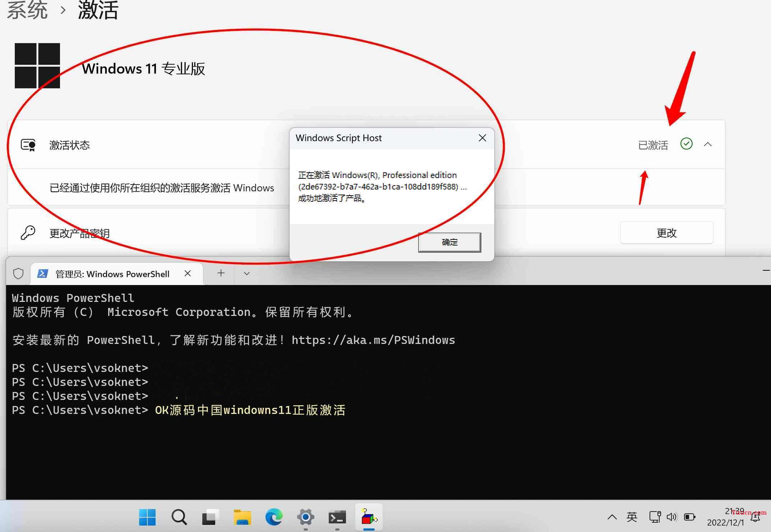Click the 确定 button in Script Host dialog
Screen dimensions: 771x532
pos(449,242)
